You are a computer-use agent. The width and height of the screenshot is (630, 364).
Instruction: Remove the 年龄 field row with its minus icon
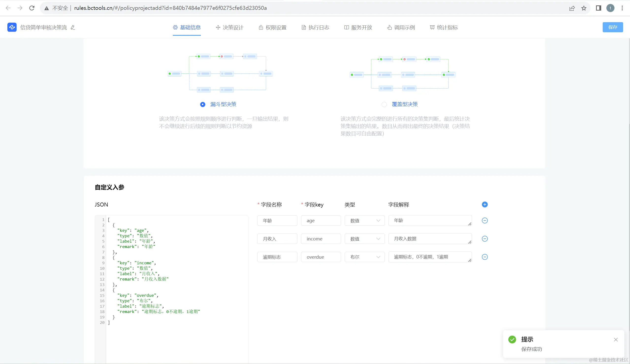(485, 221)
